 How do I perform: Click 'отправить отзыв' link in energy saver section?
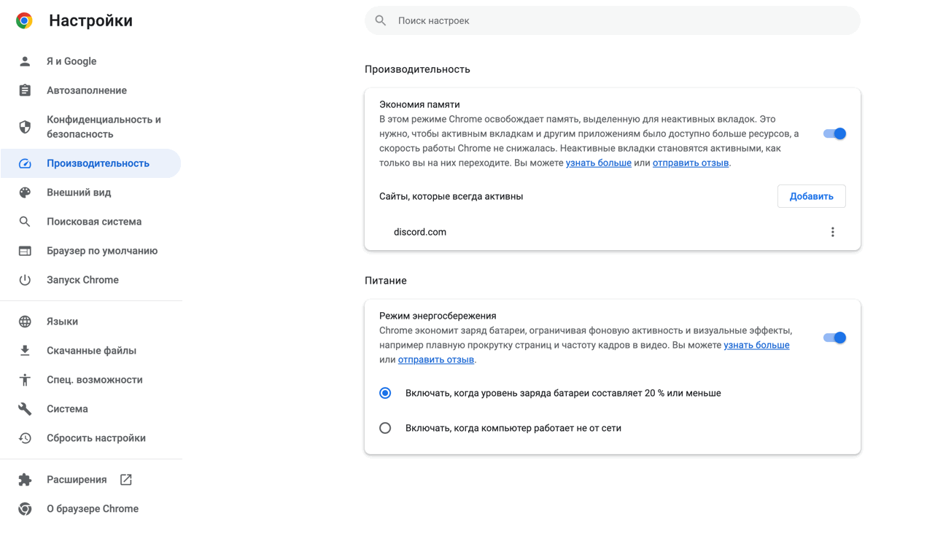[x=435, y=359]
